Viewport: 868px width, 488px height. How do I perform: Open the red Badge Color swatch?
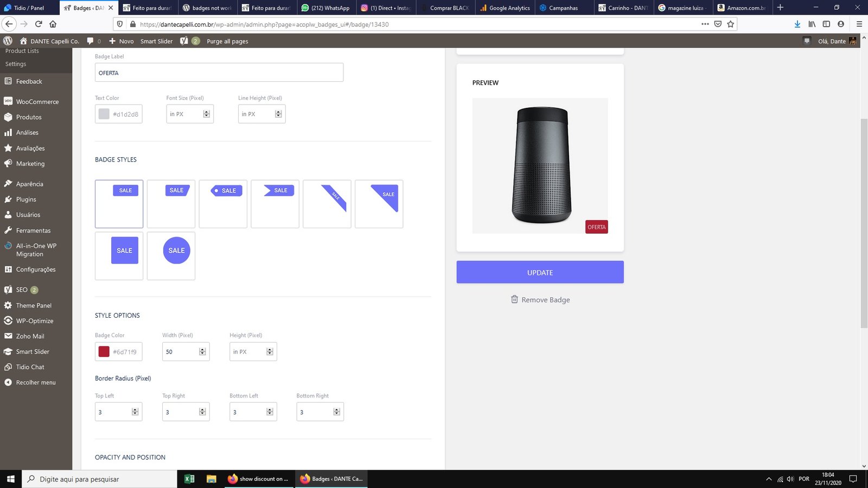(x=104, y=351)
